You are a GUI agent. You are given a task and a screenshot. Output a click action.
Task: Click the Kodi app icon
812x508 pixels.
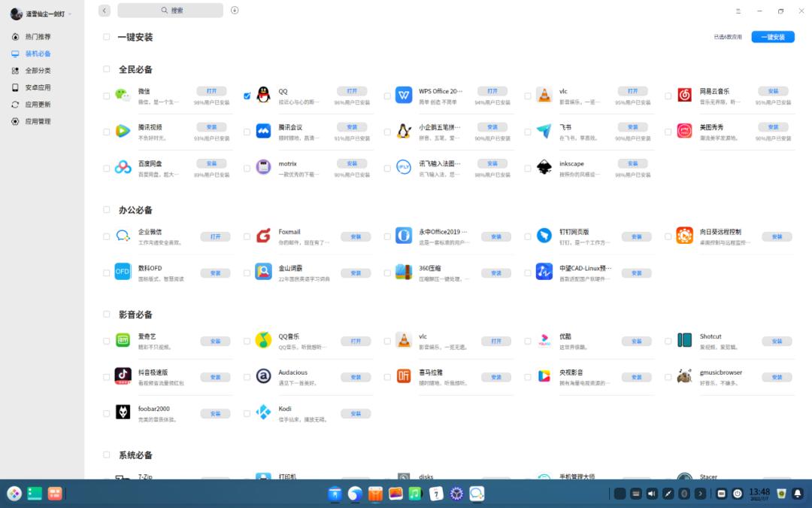(263, 412)
